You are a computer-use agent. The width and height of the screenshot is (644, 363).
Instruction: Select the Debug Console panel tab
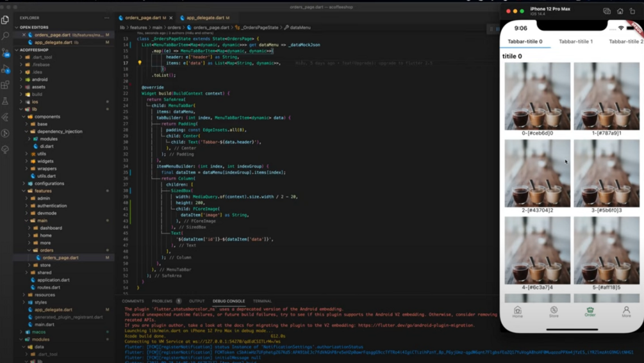tap(229, 301)
